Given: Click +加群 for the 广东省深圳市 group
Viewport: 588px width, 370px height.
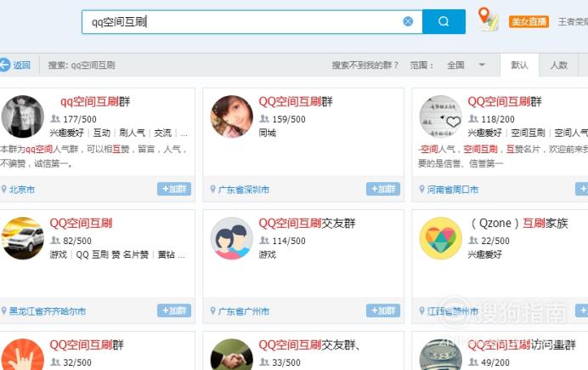Looking at the screenshot, I should pos(383,189).
